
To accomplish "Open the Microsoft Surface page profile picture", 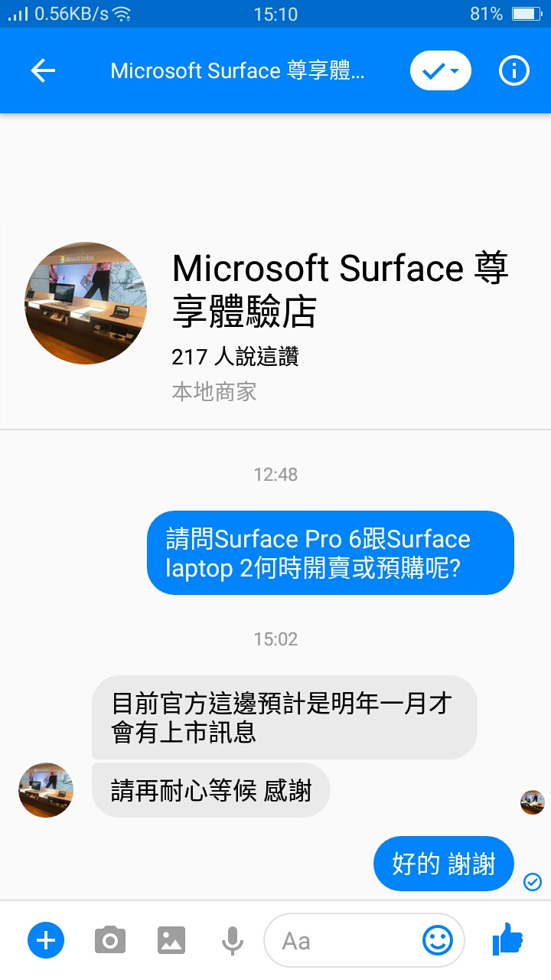I will (x=86, y=303).
